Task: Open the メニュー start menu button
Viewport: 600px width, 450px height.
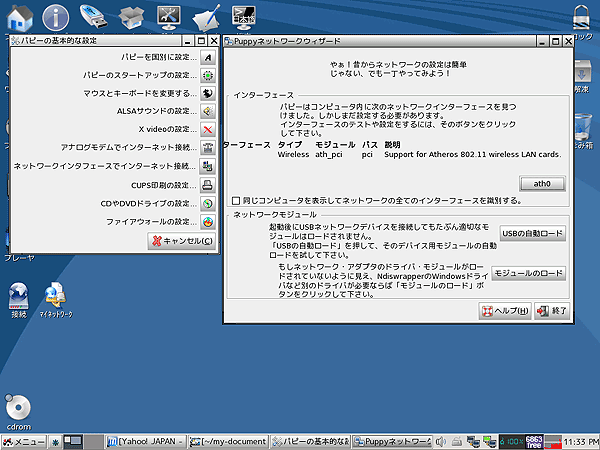Action: pos(24,442)
